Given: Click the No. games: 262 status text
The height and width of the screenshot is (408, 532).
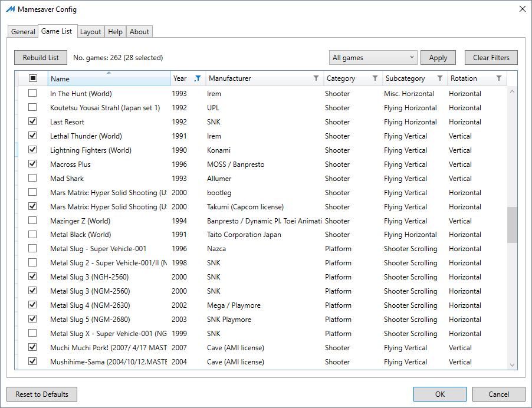Looking at the screenshot, I should pyautogui.click(x=118, y=58).
